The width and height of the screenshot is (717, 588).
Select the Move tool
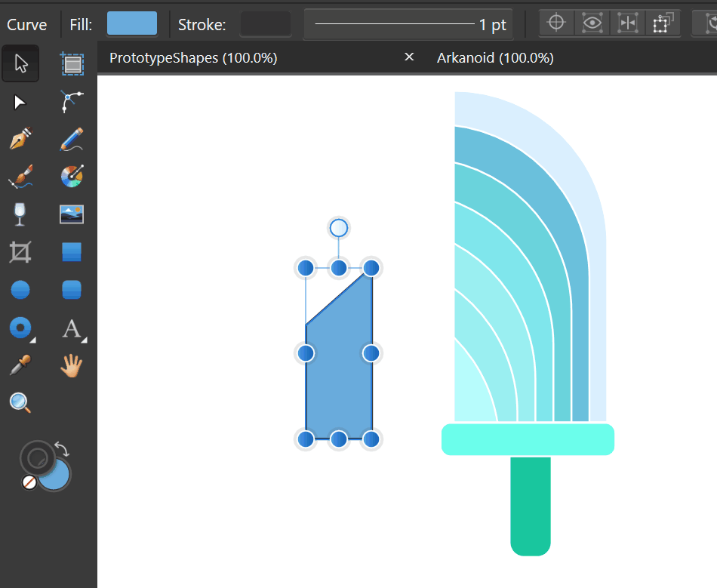[x=20, y=65]
